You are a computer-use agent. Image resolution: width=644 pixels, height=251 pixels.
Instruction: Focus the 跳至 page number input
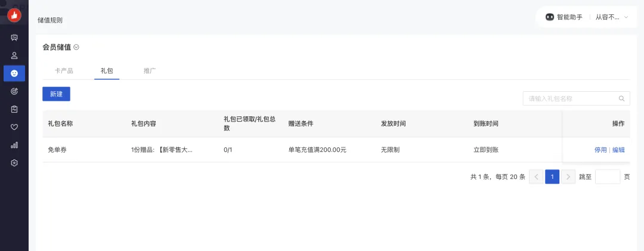pos(608,177)
